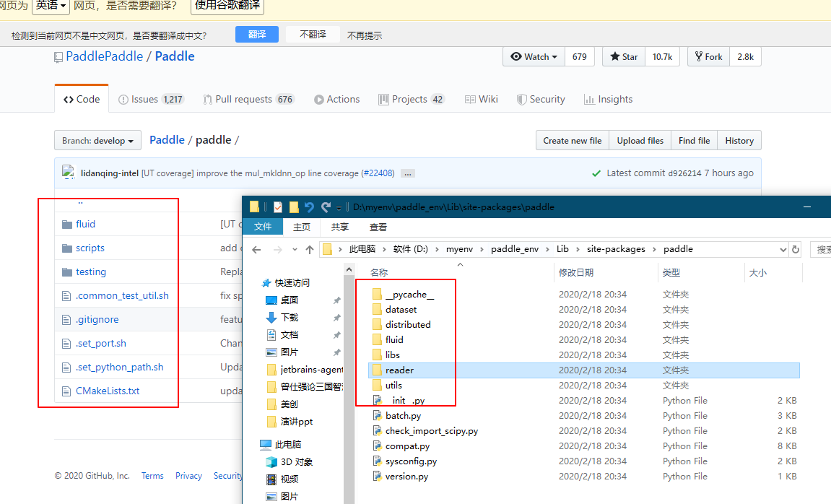The image size is (831, 504).
Task: Select version.py file
Action: click(x=407, y=477)
